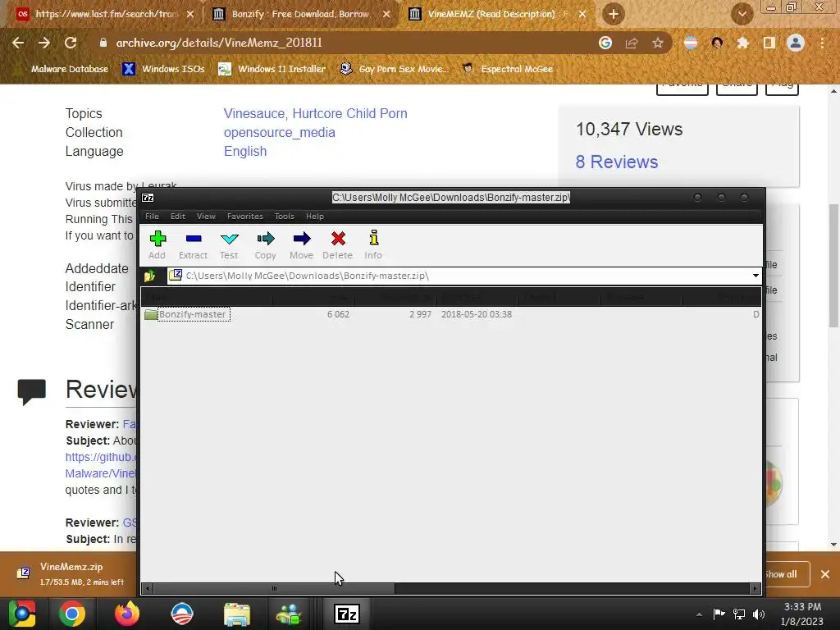
Task: Open the Windows 11 Installer bookmark
Action: click(x=272, y=69)
